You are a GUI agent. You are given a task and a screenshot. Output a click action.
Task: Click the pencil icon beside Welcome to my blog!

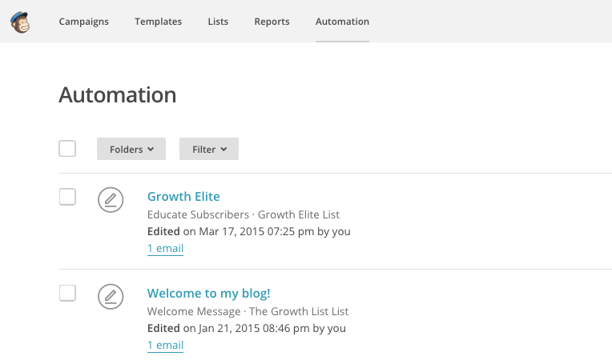tap(111, 297)
